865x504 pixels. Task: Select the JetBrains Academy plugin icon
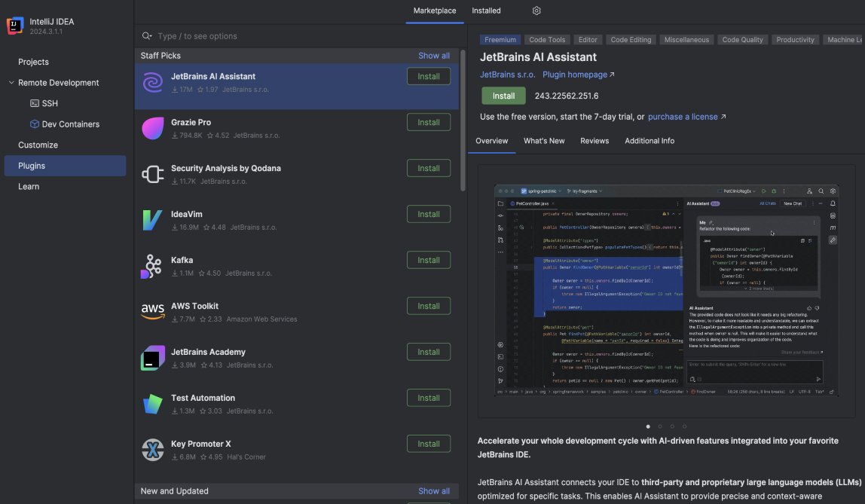coord(153,358)
